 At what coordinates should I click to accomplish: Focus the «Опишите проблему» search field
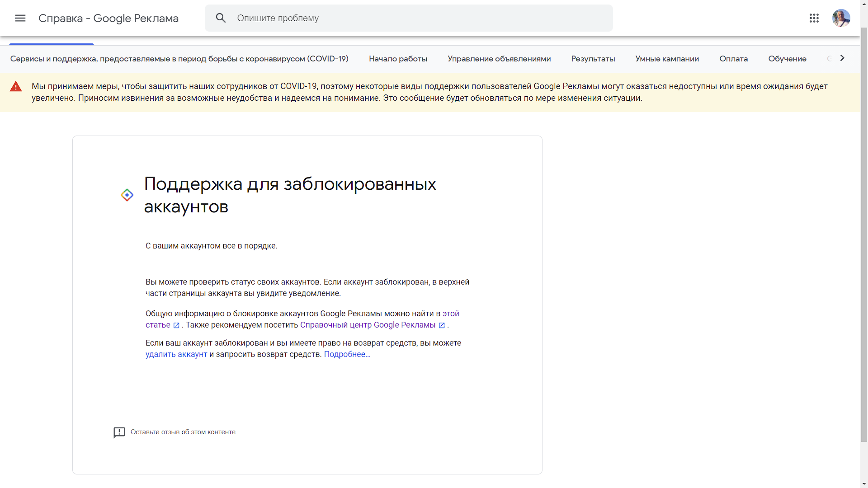tap(409, 18)
